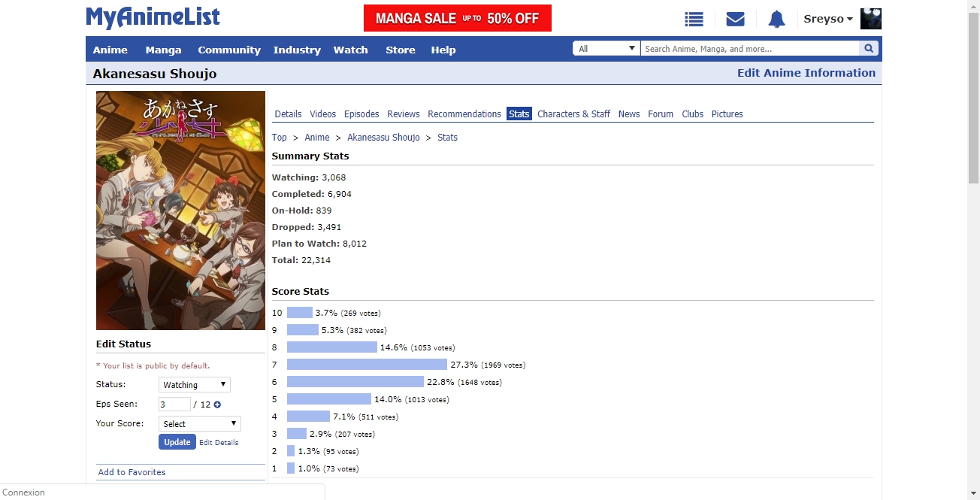980x500 pixels.
Task: Open the Your Score select dropdown
Action: 200,424
